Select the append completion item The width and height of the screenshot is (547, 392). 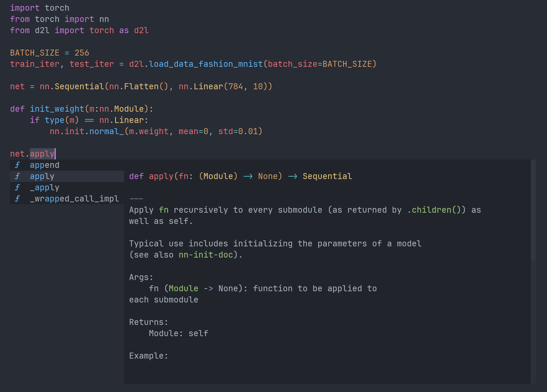pos(45,165)
